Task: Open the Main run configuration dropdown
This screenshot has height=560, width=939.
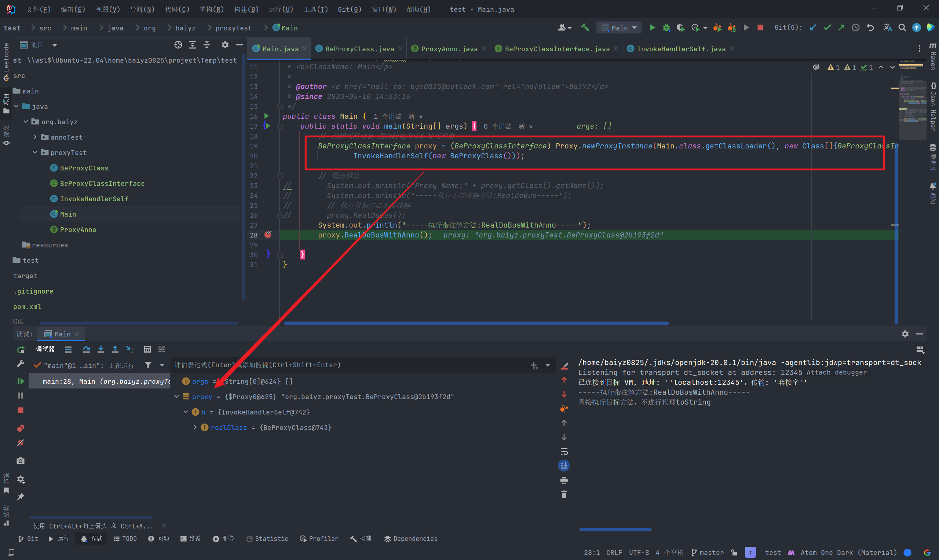Action: [619, 27]
